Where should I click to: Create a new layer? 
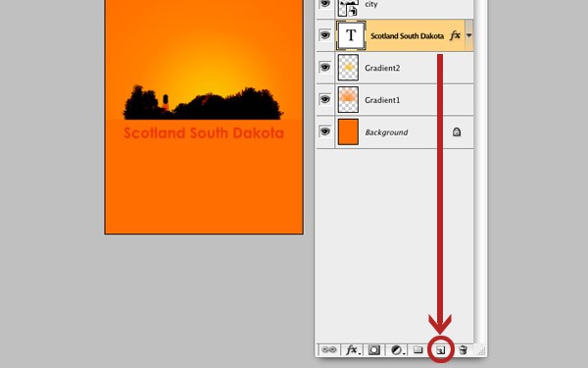point(441,350)
